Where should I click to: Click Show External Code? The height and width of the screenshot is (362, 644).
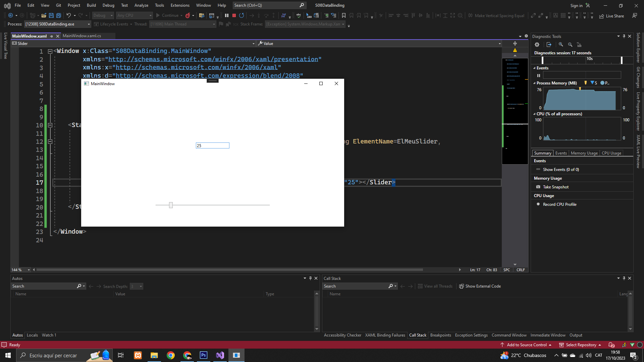pyautogui.click(x=480, y=286)
